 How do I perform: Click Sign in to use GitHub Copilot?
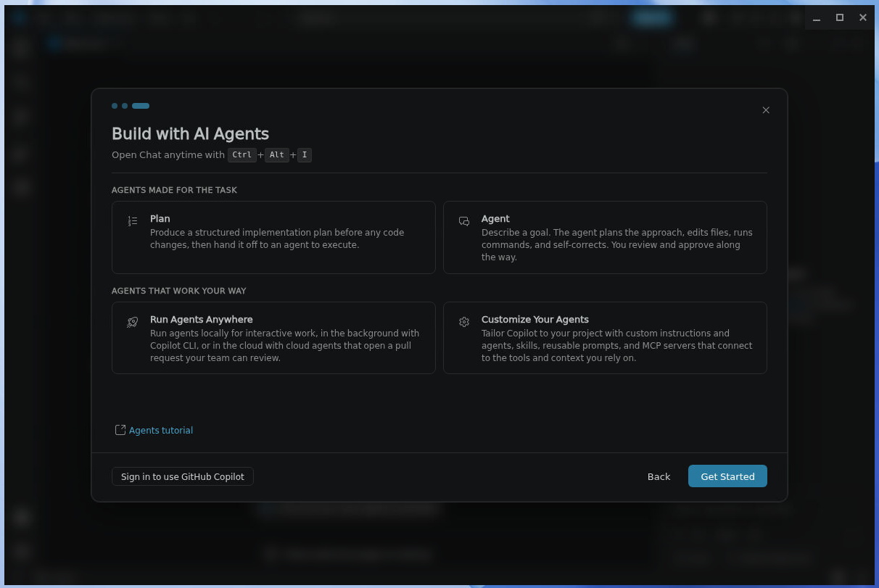[183, 476]
